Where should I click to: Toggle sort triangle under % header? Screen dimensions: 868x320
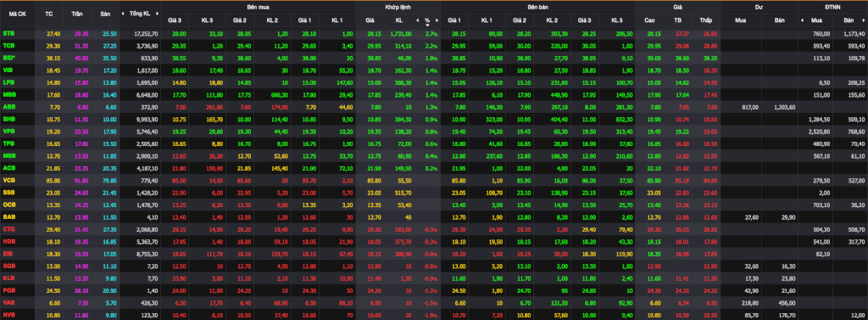[x=427, y=25]
